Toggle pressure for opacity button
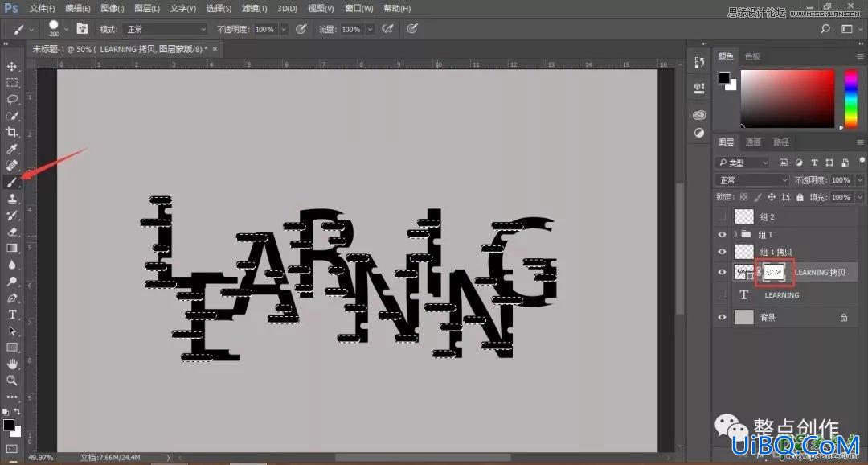Screen dimensions: 868x465 tap(301, 29)
